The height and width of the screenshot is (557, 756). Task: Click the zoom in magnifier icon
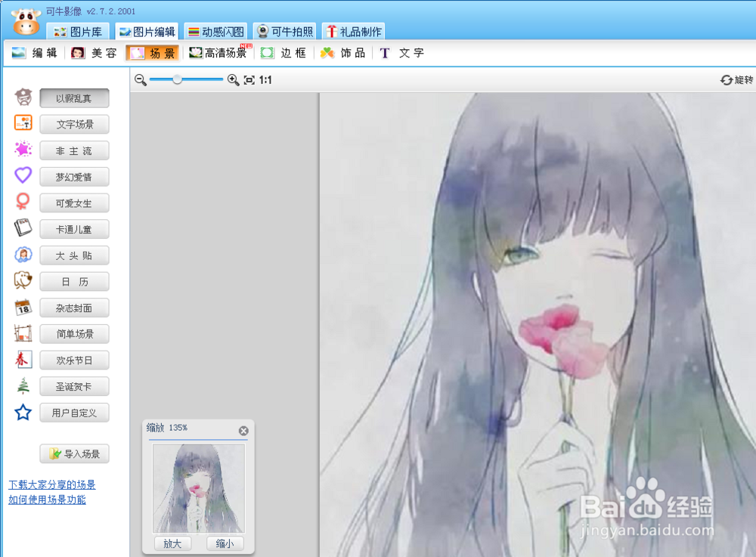(x=233, y=80)
